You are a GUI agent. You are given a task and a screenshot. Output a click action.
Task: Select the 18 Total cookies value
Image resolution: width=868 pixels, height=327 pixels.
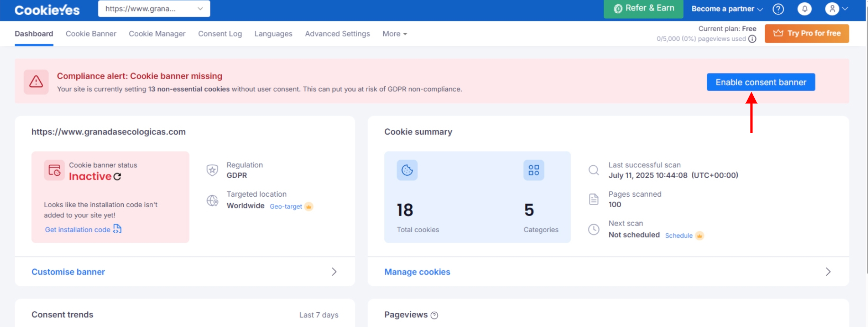[x=405, y=210]
